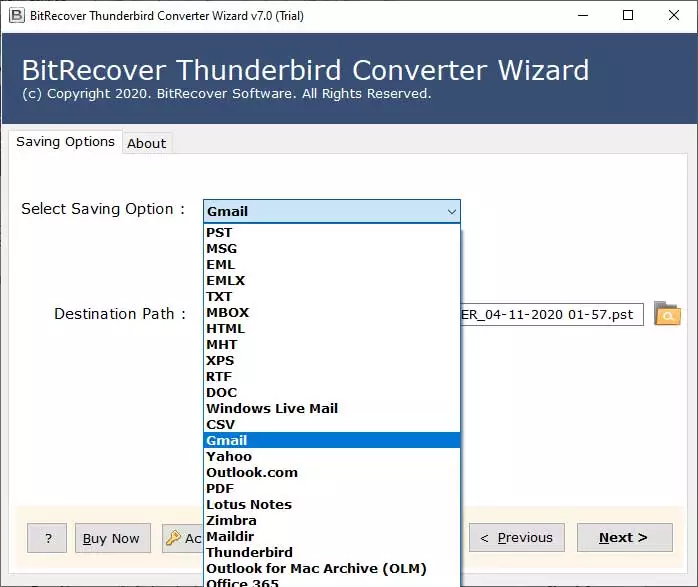Minimize the converter wizard window
The height and width of the screenshot is (587, 698).
coord(583,16)
